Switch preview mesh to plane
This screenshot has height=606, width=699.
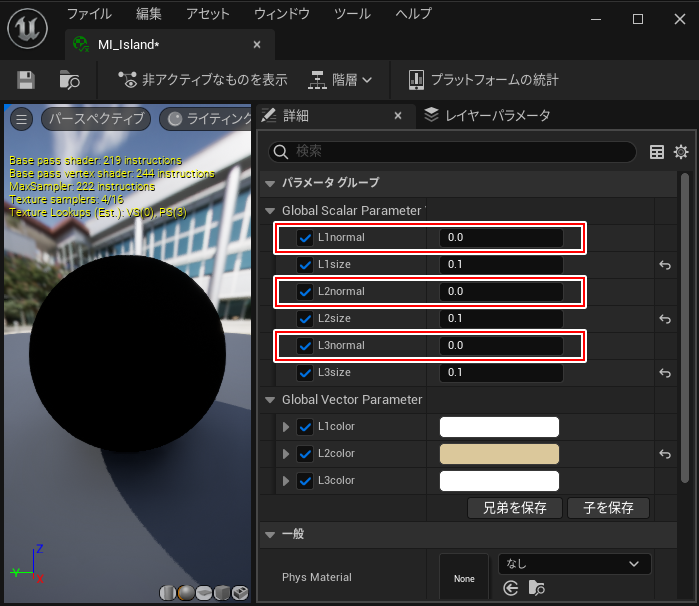tap(204, 593)
